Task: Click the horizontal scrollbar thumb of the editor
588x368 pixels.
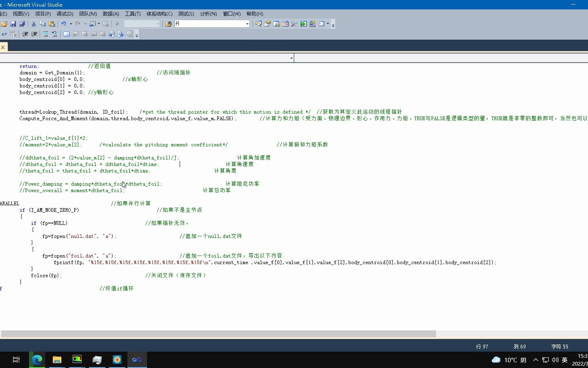Action: pos(218,334)
